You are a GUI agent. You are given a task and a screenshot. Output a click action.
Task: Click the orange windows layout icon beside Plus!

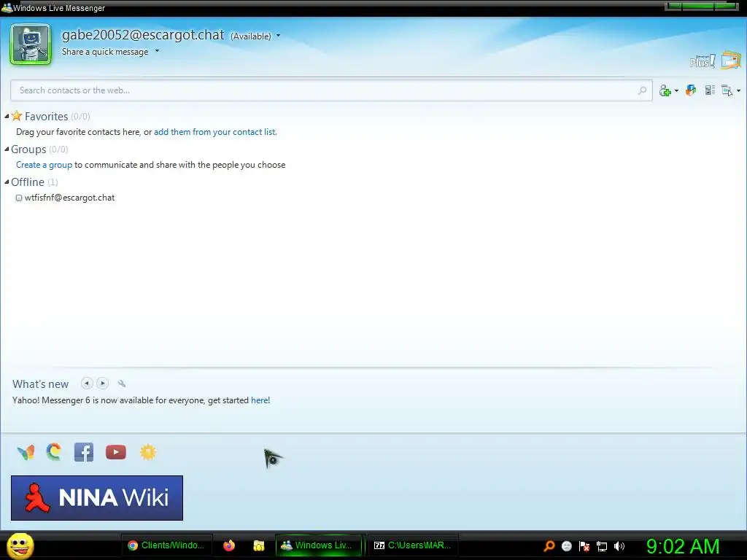[x=731, y=60]
